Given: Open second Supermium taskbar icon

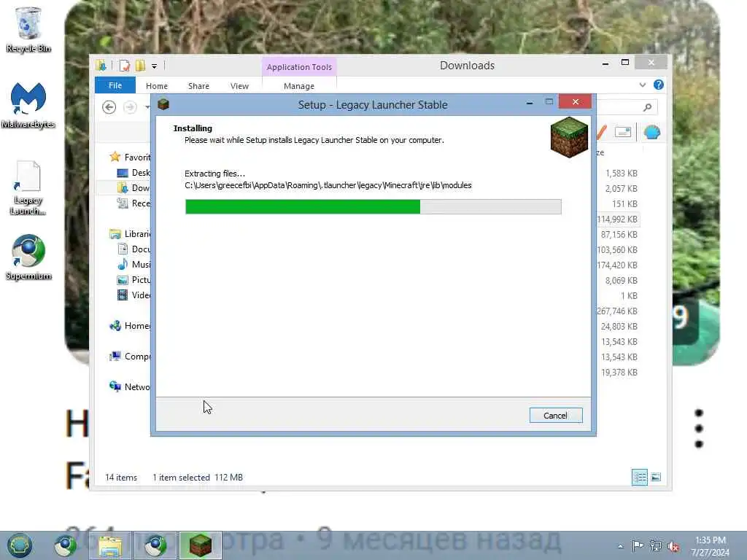Looking at the screenshot, I should click(155, 545).
